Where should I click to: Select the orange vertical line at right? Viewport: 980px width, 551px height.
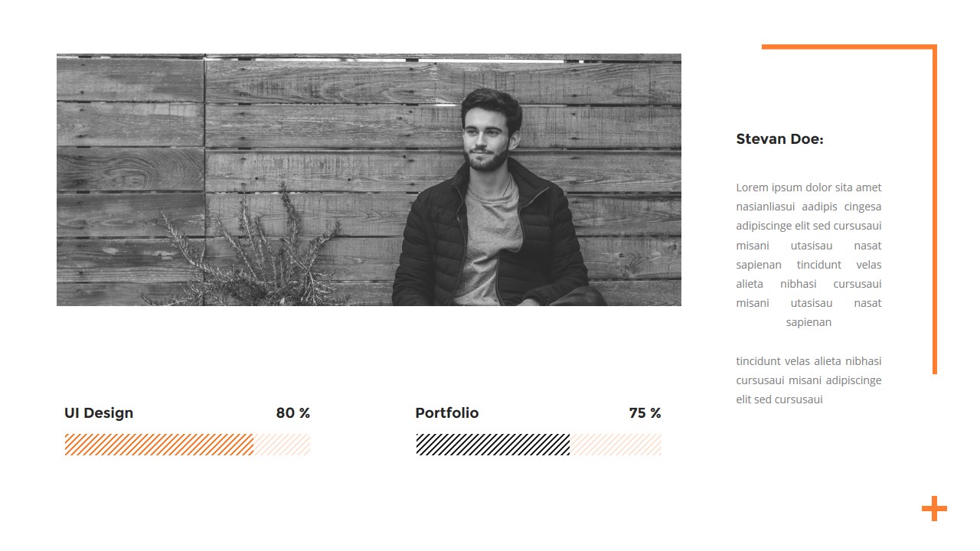[934, 214]
